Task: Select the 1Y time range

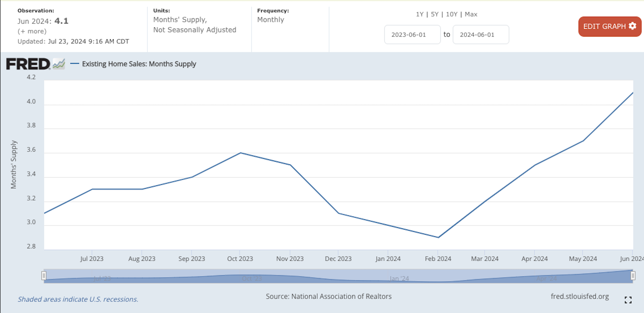Action: click(x=420, y=14)
